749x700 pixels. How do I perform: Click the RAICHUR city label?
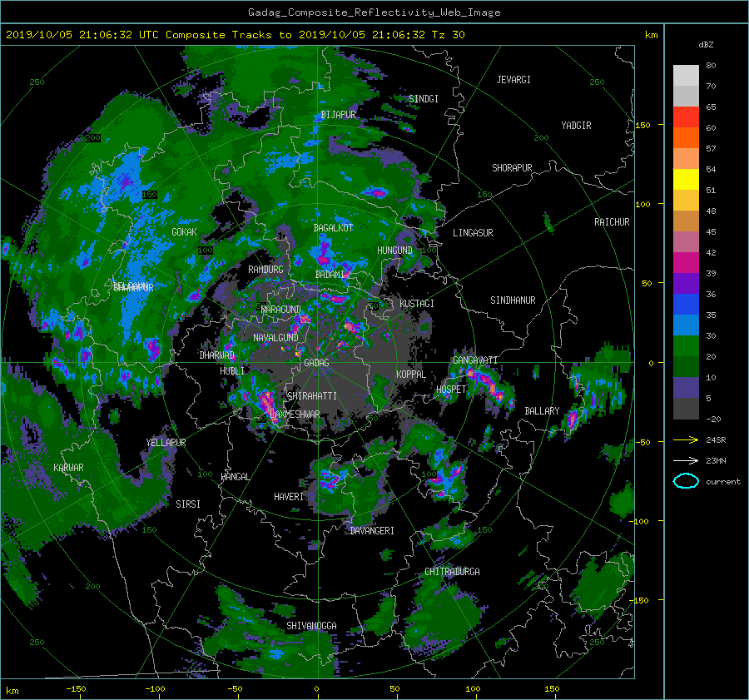[x=612, y=222]
